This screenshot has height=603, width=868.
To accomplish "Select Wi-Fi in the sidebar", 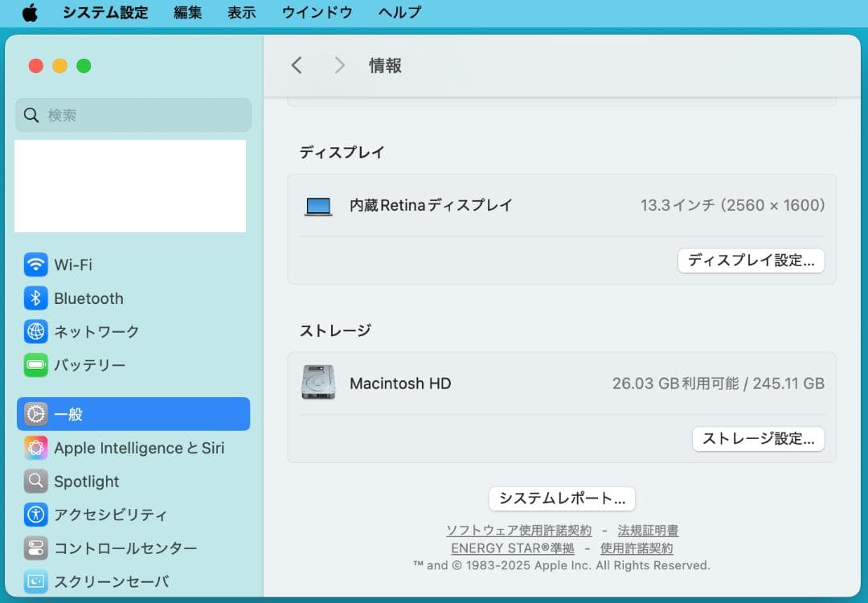I will (x=35, y=265).
